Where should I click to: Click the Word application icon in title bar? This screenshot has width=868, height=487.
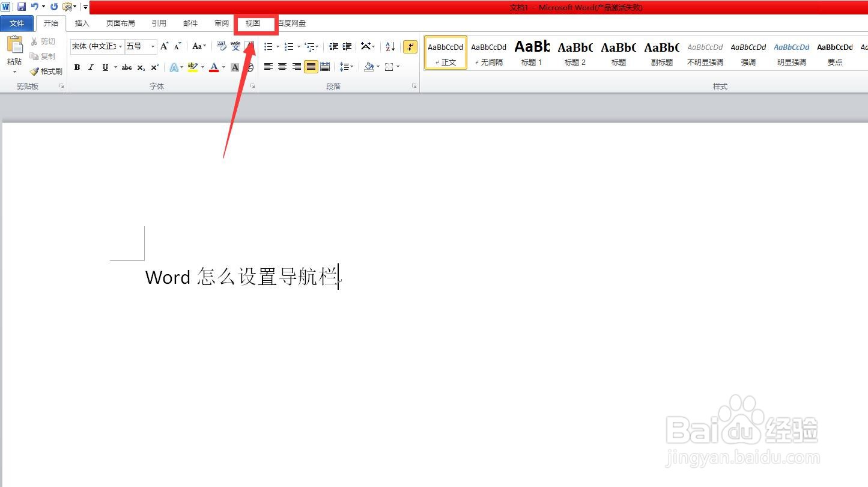[5, 7]
